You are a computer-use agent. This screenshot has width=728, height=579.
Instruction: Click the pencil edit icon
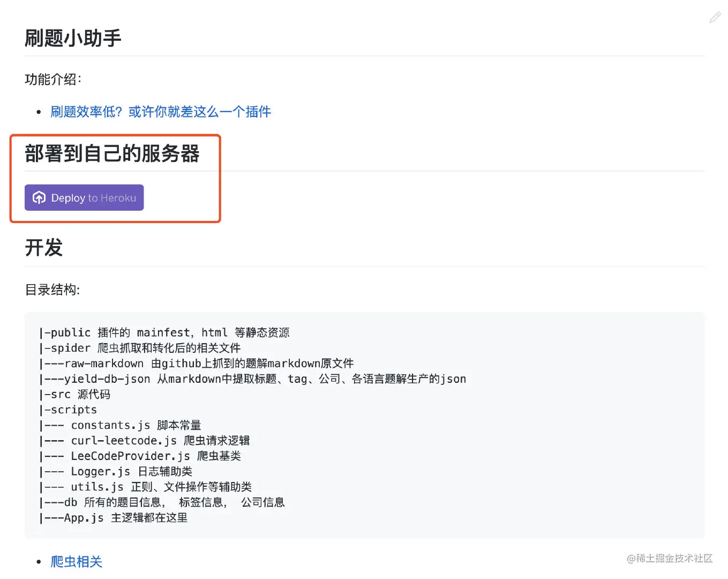(715, 18)
